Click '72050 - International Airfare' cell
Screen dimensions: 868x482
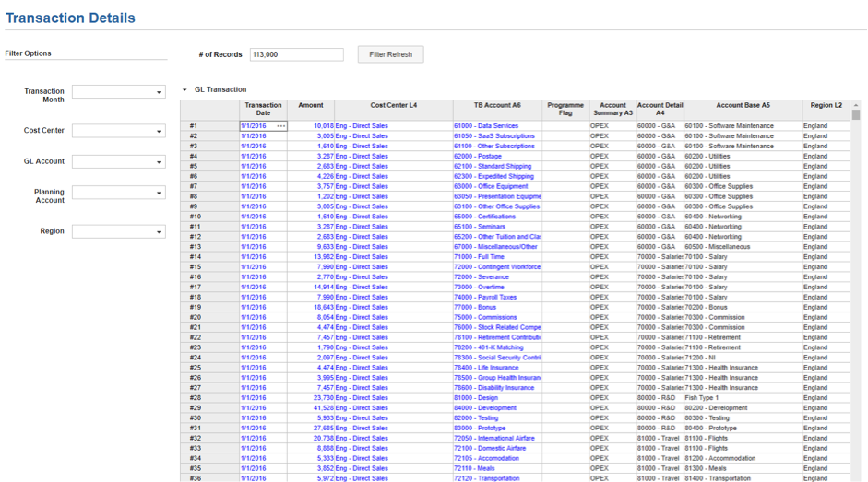point(497,439)
